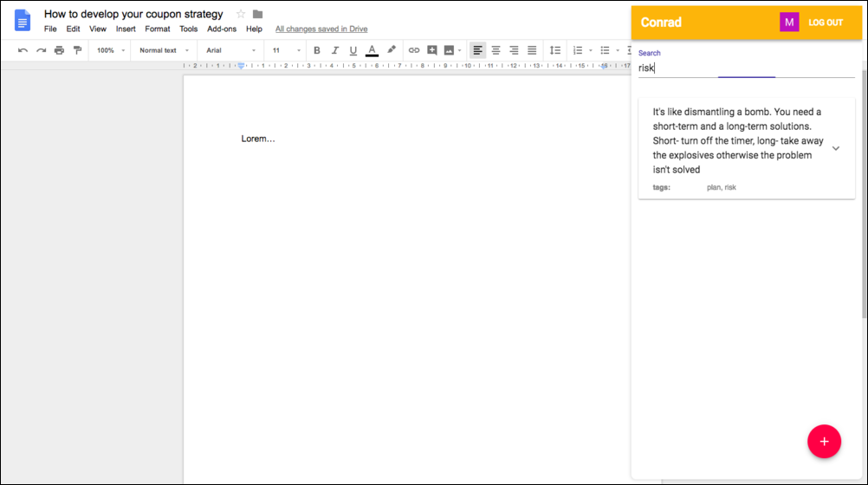Toggle bold formatting
This screenshot has height=485, width=868.
coord(317,50)
